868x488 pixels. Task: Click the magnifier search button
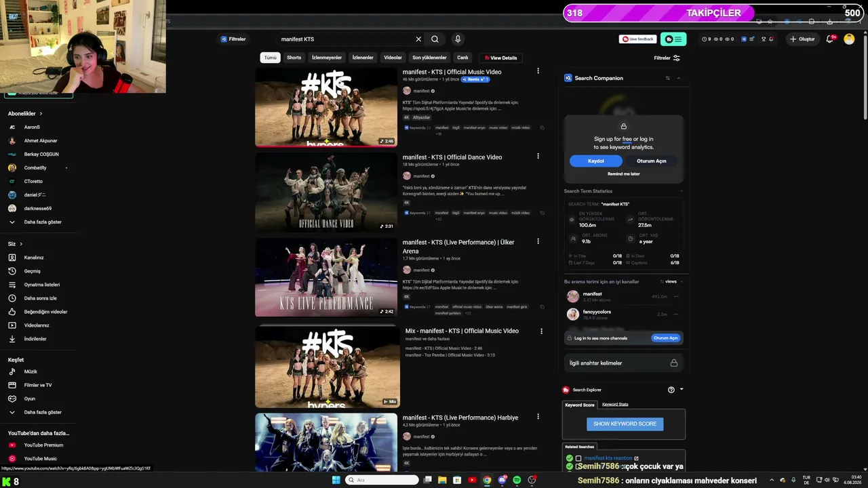tap(435, 39)
